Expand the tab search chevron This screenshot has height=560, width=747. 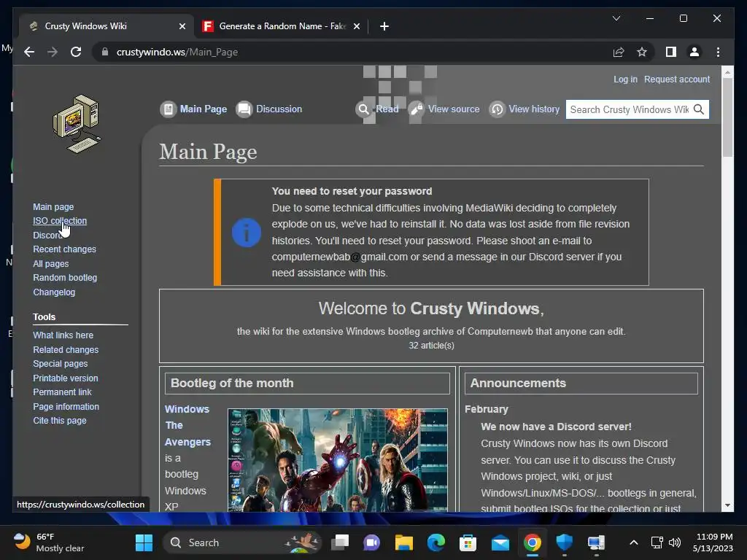click(616, 18)
